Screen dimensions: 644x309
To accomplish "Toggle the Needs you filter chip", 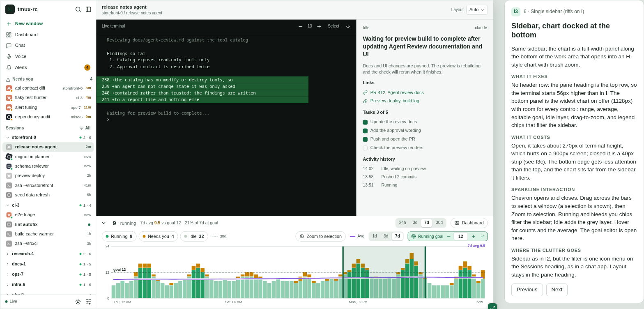I will (x=158, y=236).
